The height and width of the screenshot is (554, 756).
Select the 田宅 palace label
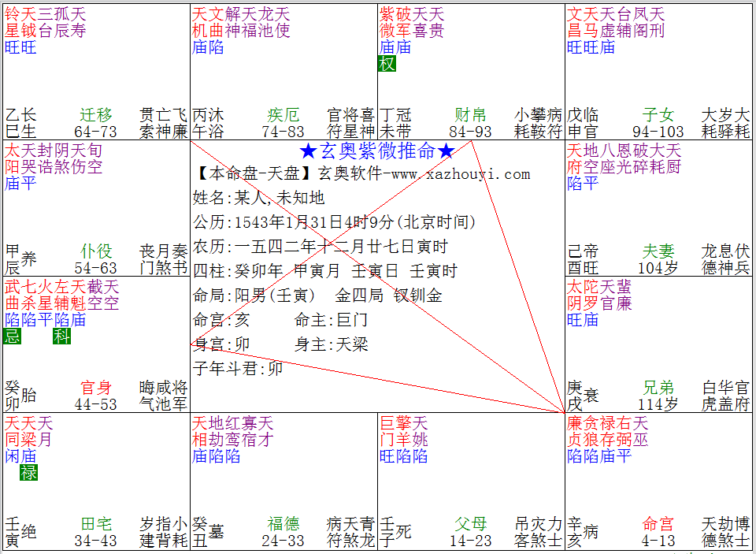point(96,523)
